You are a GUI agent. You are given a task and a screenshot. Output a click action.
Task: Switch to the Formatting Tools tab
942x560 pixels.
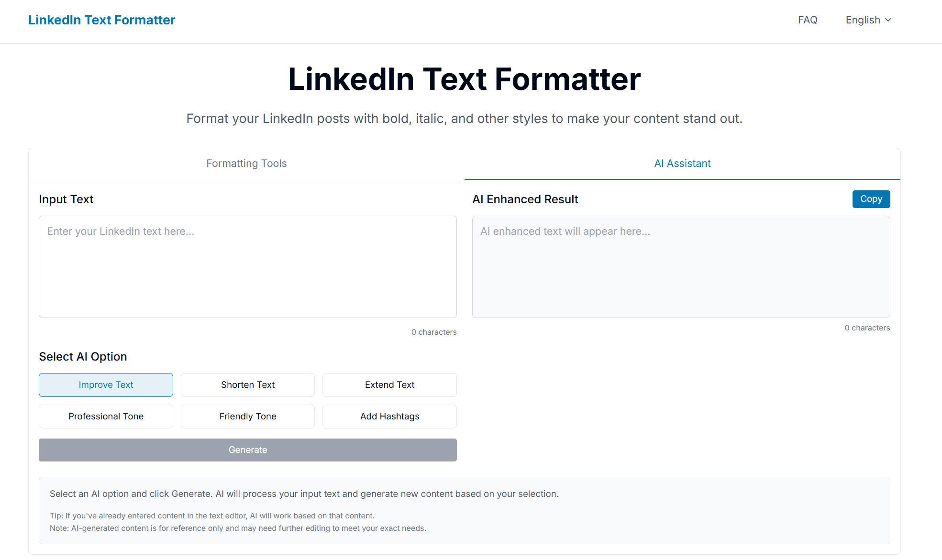(x=246, y=163)
